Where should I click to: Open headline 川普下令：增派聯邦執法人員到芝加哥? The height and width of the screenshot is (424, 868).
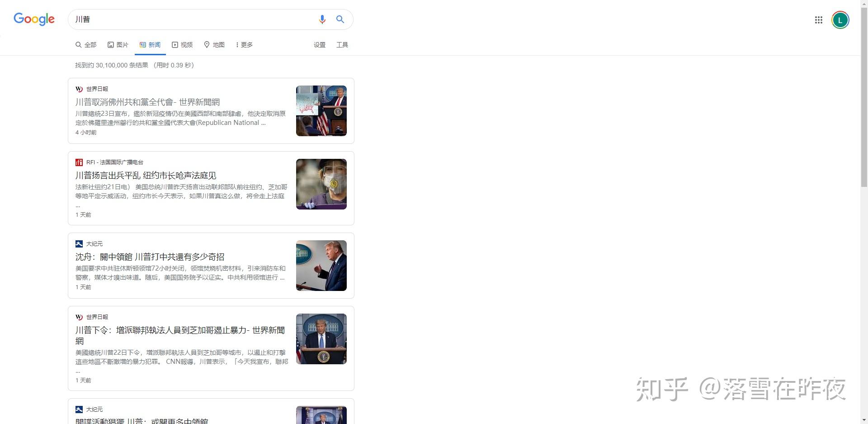pyautogui.click(x=180, y=335)
